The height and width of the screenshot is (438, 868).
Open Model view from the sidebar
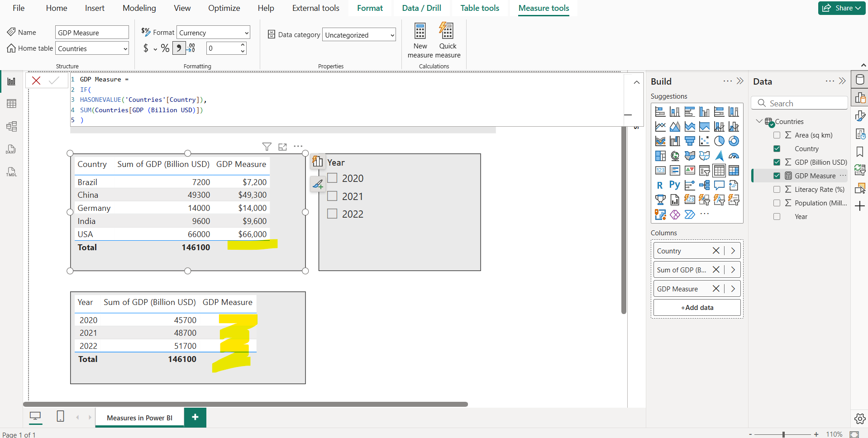click(x=12, y=127)
